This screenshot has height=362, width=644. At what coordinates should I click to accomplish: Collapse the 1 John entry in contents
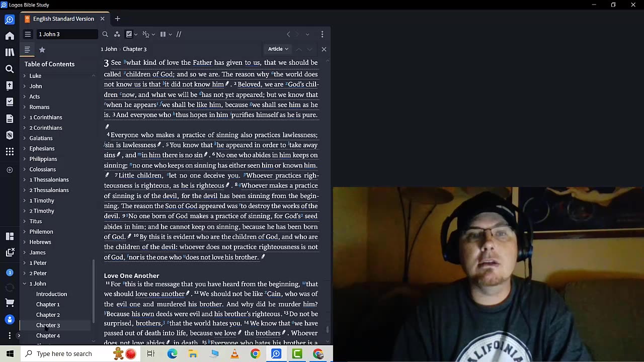tap(24, 284)
